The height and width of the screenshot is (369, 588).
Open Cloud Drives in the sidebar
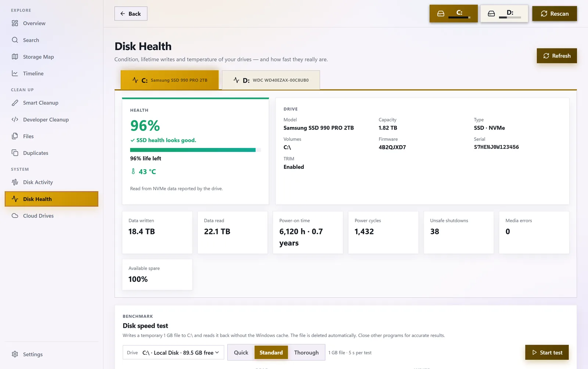pyautogui.click(x=51, y=216)
